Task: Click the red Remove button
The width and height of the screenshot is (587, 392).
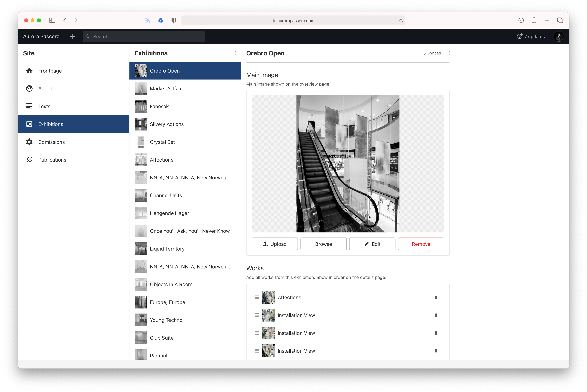Action: pyautogui.click(x=421, y=244)
